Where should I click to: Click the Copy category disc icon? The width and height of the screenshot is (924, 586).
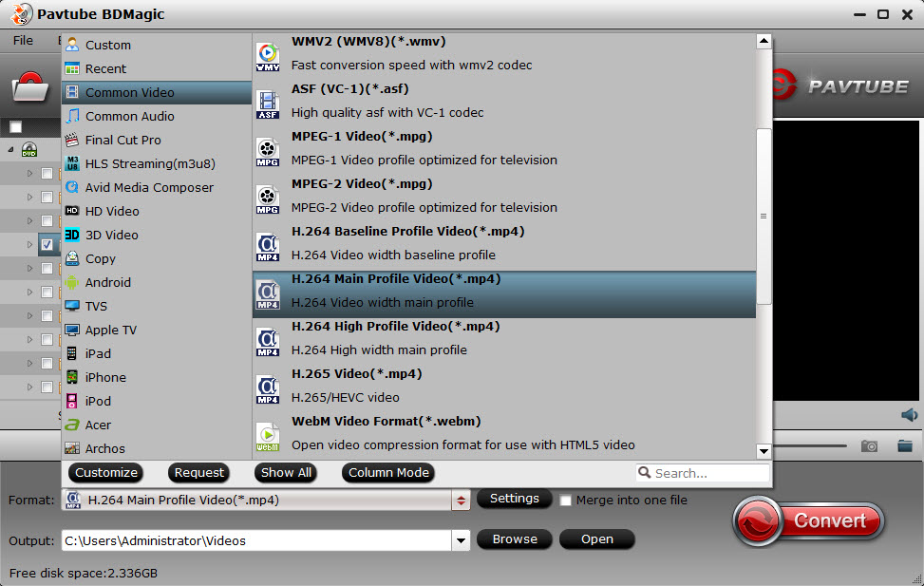[72, 258]
